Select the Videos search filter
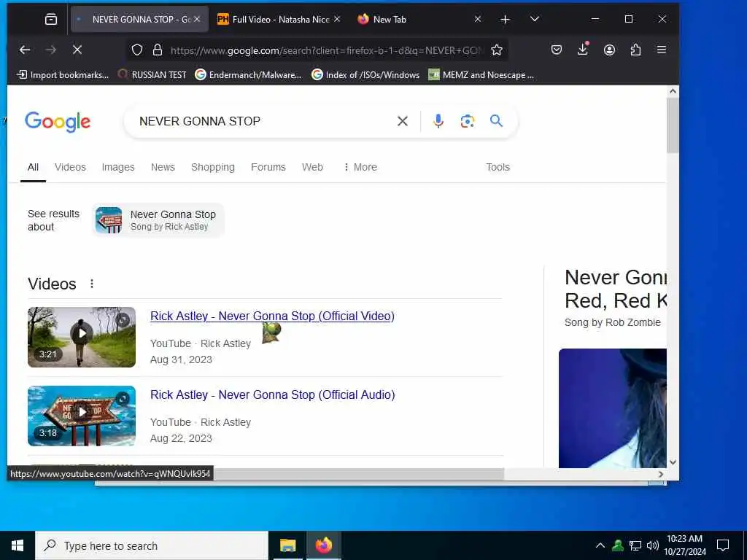 [x=70, y=167]
